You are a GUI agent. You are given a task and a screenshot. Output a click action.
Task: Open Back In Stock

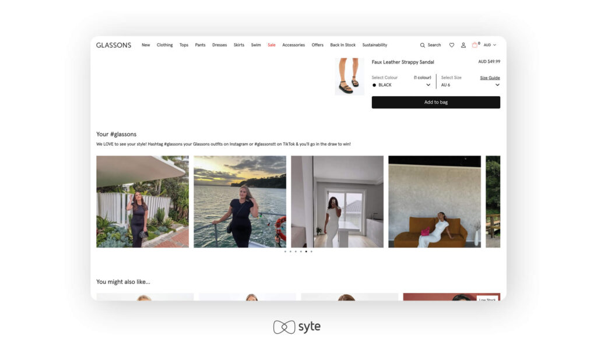(343, 45)
